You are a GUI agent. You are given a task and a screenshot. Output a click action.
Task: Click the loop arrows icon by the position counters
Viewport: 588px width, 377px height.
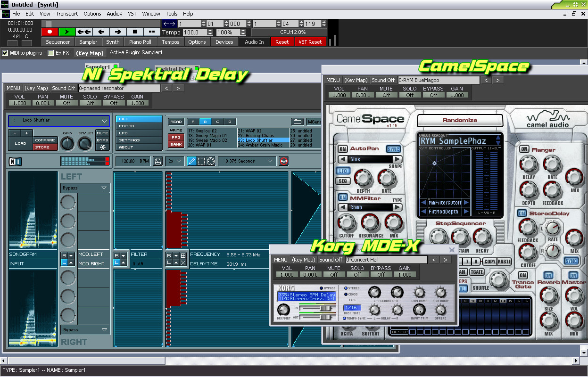pos(169,24)
